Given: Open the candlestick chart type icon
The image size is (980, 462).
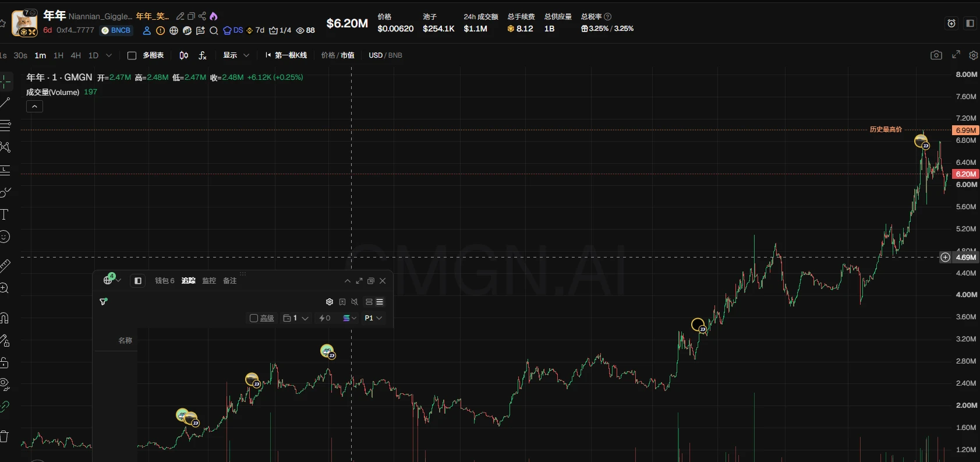Looking at the screenshot, I should tap(184, 55).
